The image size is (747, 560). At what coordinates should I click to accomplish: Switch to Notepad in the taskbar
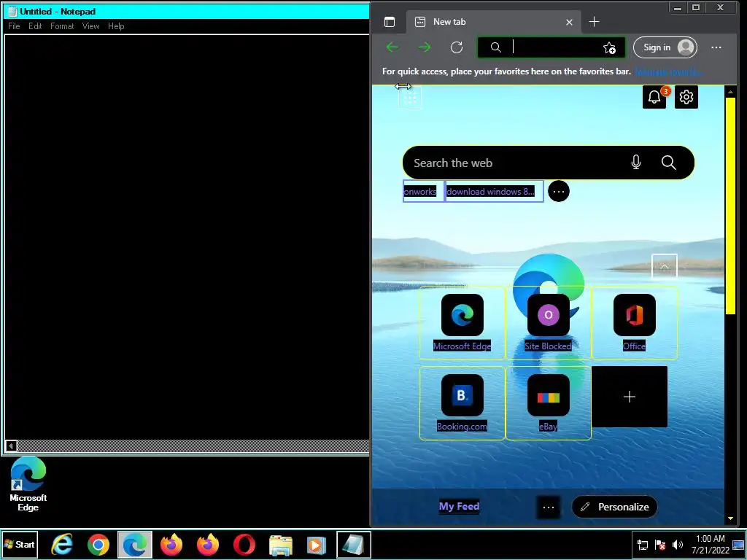coord(354,544)
